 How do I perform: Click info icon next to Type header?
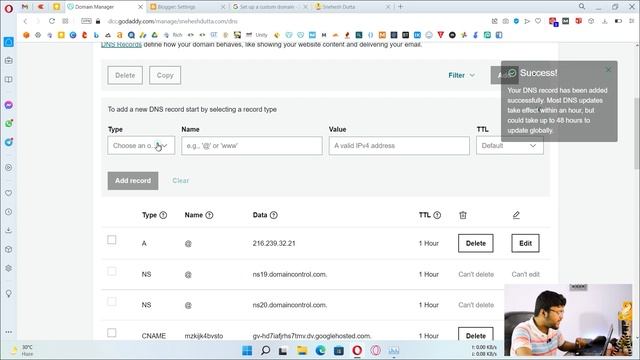[x=163, y=215]
